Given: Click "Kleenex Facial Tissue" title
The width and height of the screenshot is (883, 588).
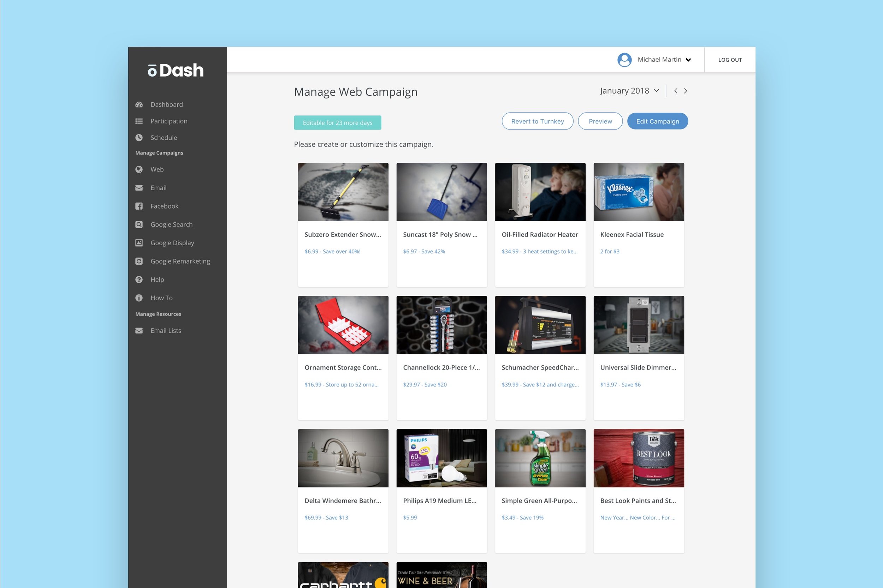Looking at the screenshot, I should pos(632,235).
